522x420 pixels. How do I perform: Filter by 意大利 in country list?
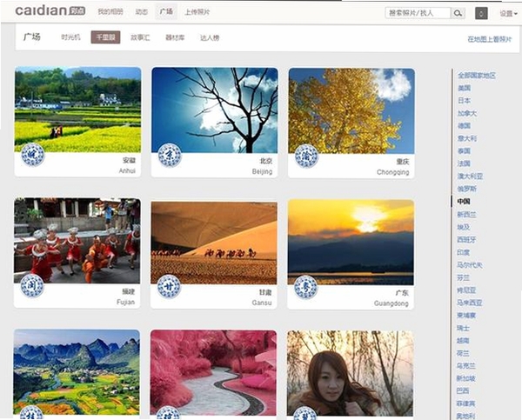[467, 138]
